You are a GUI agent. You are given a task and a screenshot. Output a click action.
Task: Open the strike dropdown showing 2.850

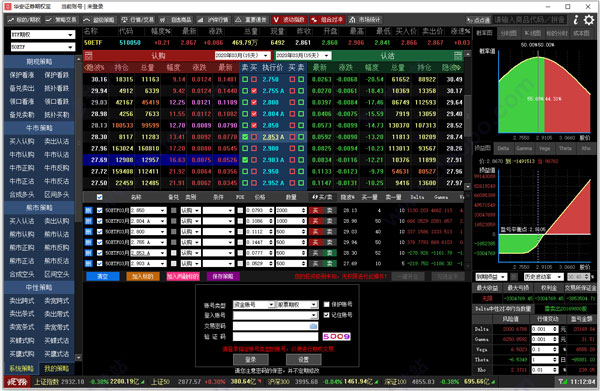coord(148,210)
